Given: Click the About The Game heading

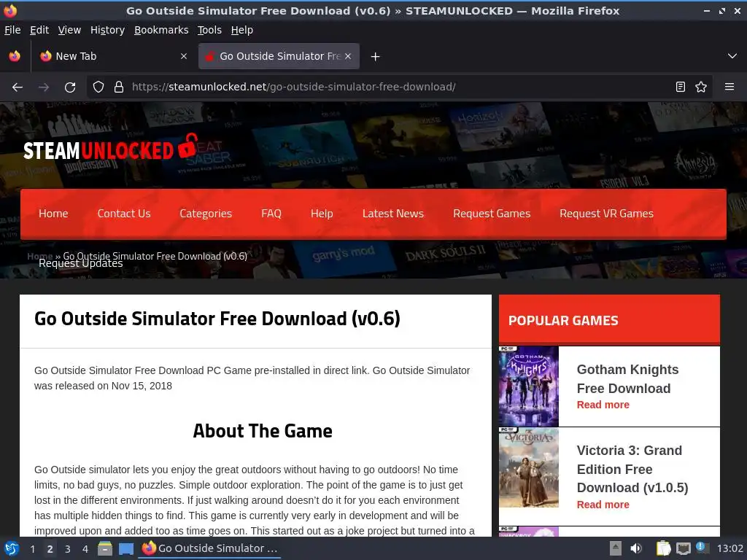Looking at the screenshot, I should point(263,431).
